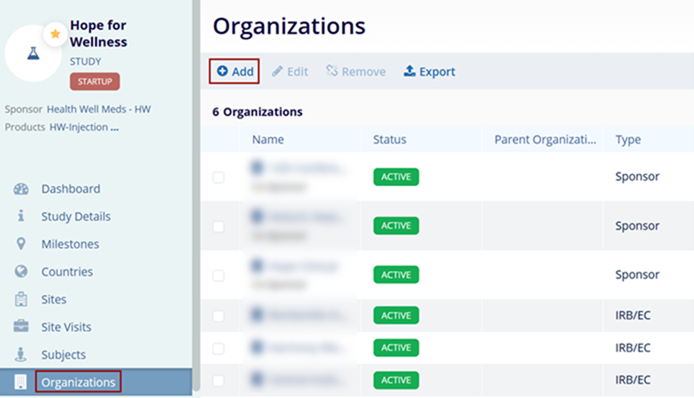
Task: Check the first Sponsor row checkbox
Action: [x=218, y=178]
